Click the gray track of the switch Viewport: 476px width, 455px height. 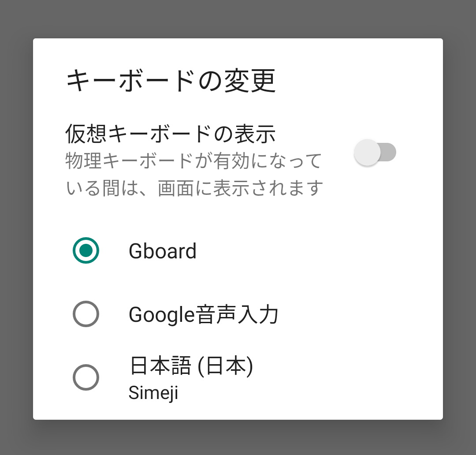tap(389, 152)
